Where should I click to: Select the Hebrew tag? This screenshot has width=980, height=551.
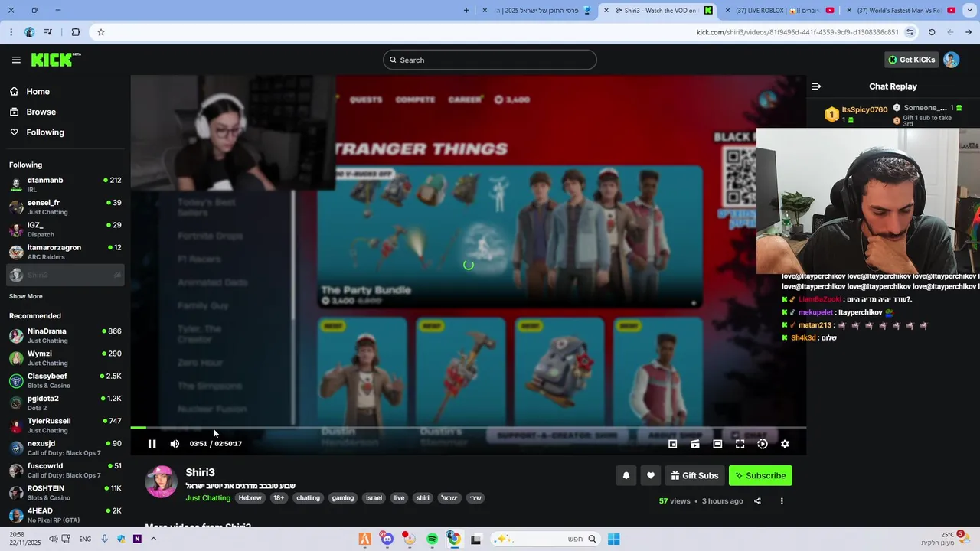coord(250,498)
